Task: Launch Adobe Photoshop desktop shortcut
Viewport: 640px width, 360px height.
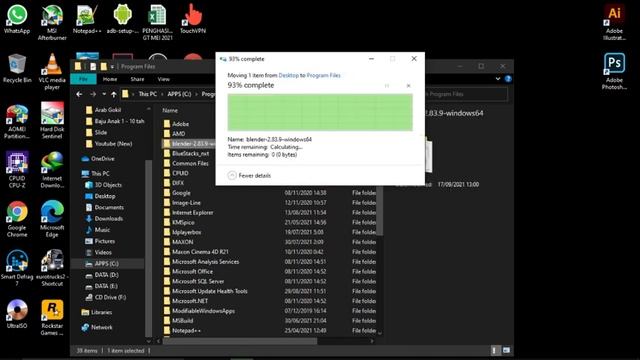Action: [x=614, y=72]
